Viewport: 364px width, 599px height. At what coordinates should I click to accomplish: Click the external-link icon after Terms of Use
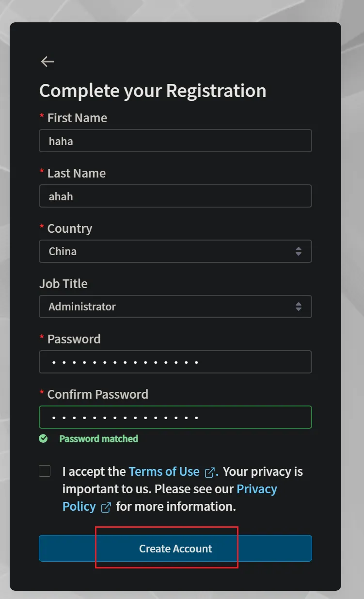pos(210,472)
